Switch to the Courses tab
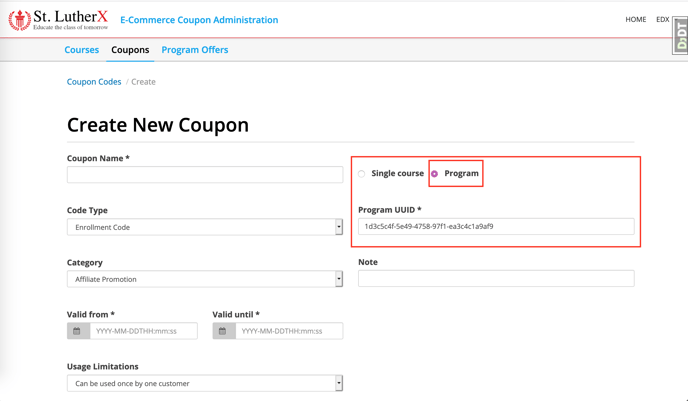This screenshot has width=688, height=401. coord(82,50)
